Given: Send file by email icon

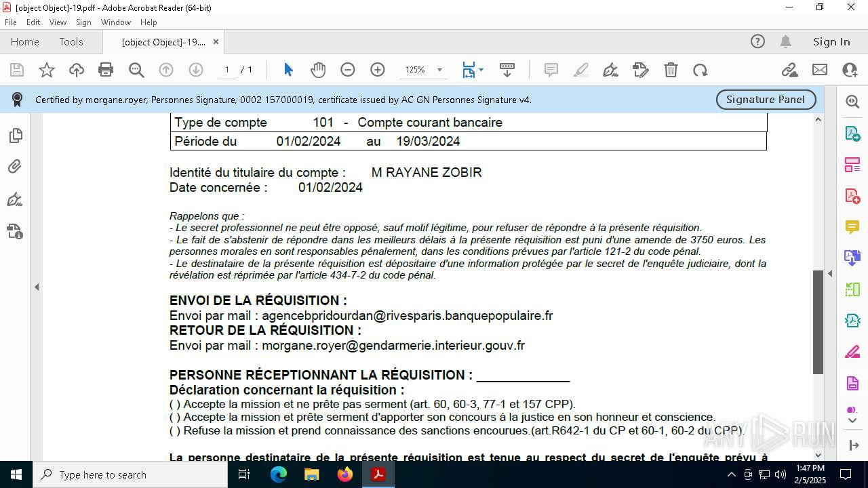Looking at the screenshot, I should click(x=820, y=70).
